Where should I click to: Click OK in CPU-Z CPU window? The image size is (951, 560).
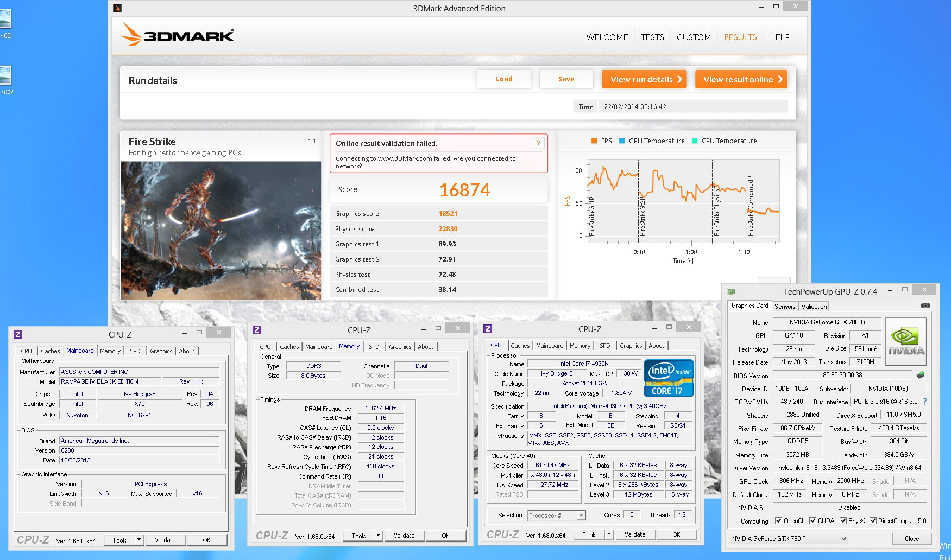676,534
